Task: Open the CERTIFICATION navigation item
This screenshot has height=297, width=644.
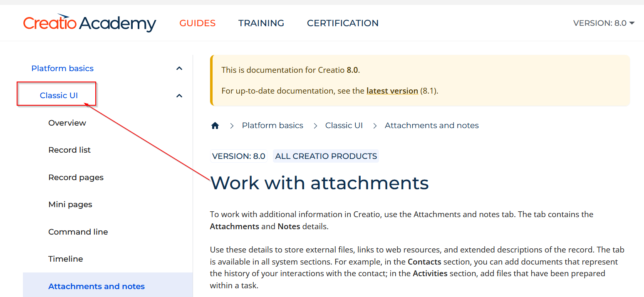Action: pos(343,23)
